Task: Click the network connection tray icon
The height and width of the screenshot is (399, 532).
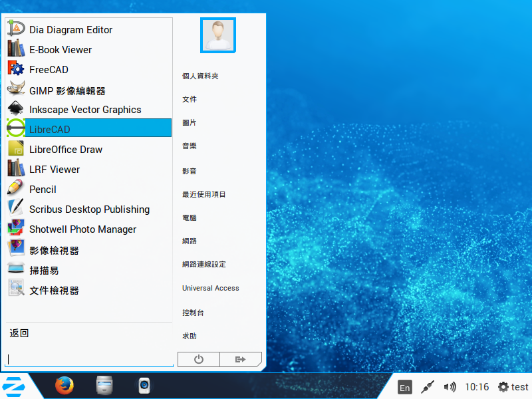Action: (427, 387)
